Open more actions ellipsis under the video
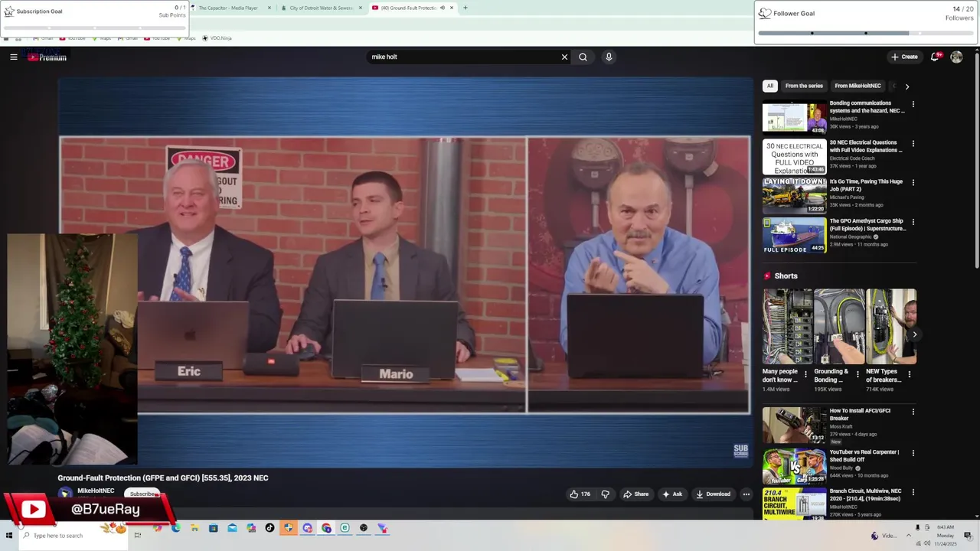980x551 pixels. tap(746, 494)
